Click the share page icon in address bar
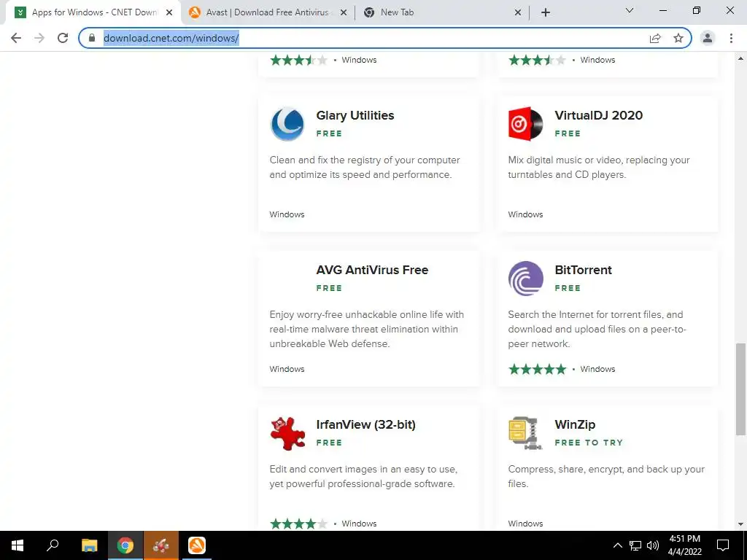 [655, 38]
